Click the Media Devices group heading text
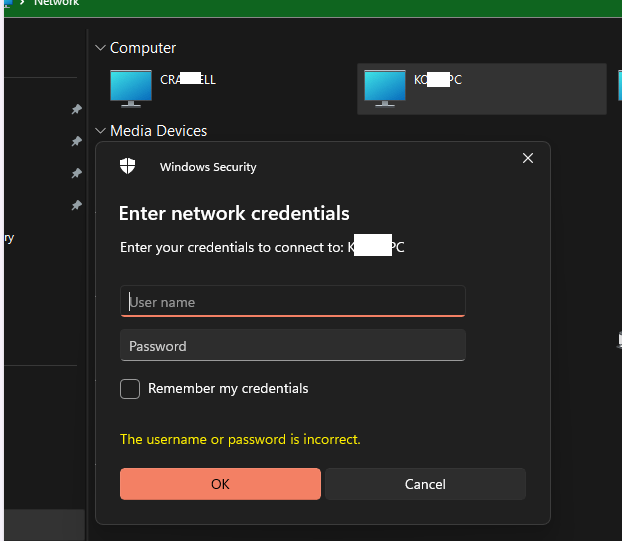The height and width of the screenshot is (541, 623). coord(159,131)
